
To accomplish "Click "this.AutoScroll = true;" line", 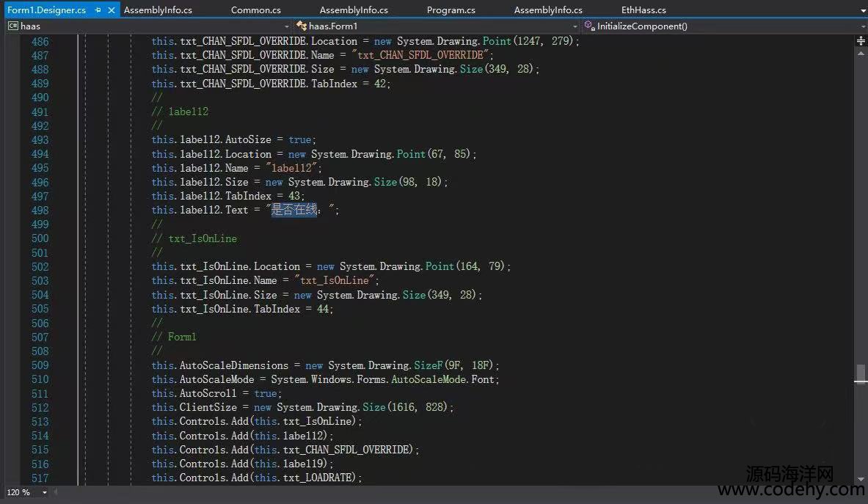I will pos(216,393).
